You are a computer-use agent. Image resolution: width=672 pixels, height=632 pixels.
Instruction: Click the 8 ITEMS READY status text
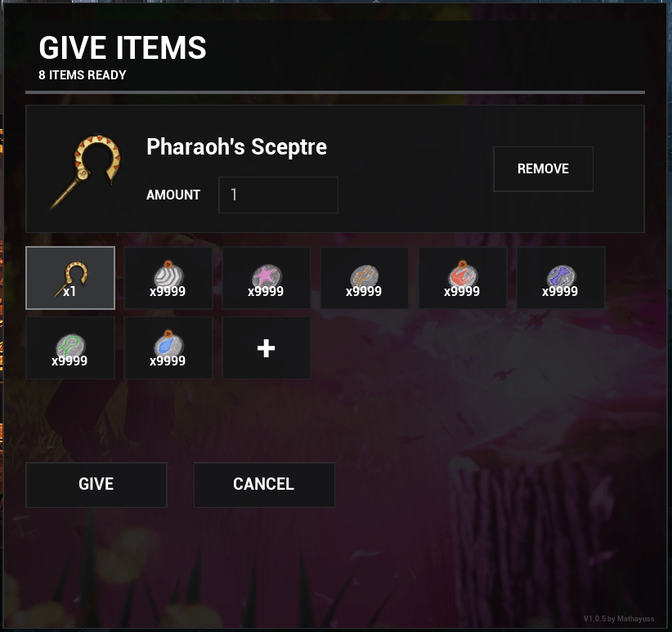tap(83, 75)
